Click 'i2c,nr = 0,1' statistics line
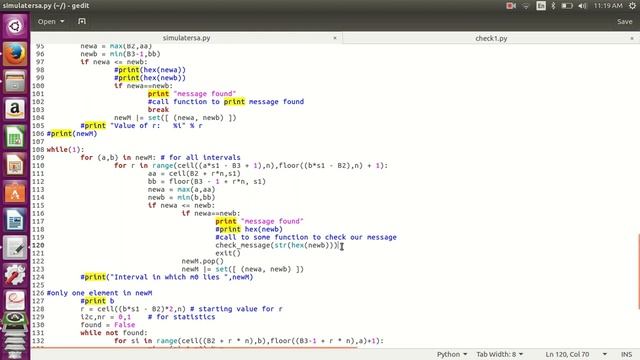 pyautogui.click(x=147, y=317)
